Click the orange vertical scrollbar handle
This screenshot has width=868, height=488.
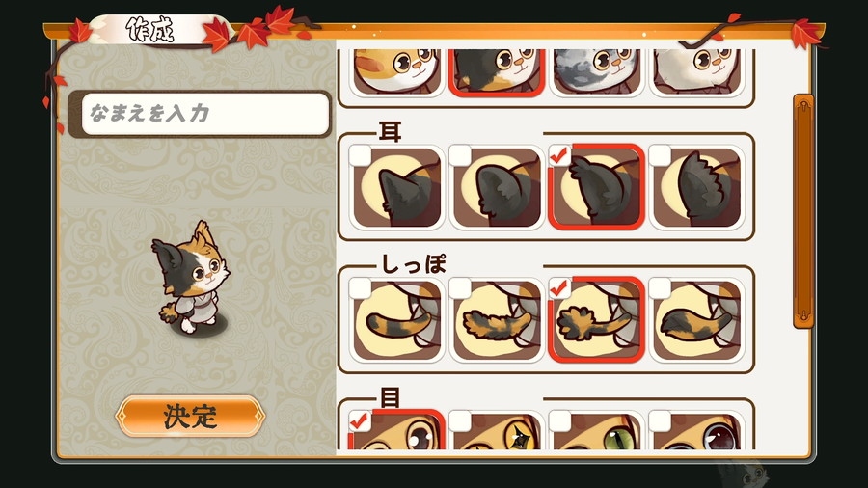click(x=803, y=211)
